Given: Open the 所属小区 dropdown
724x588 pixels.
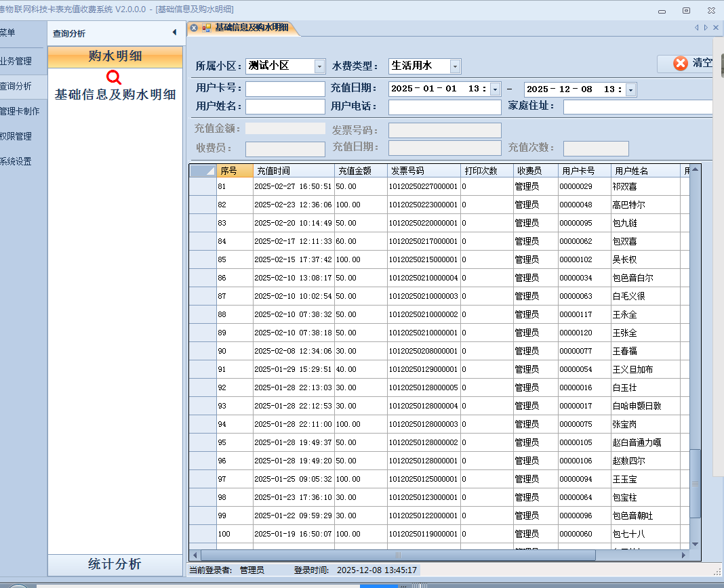Looking at the screenshot, I should (320, 66).
